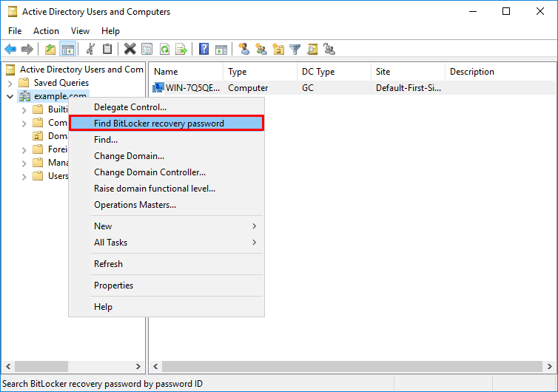Screen dimensions: 558x392
Task: Click the Delete X toolbar icon
Action: 130,49
